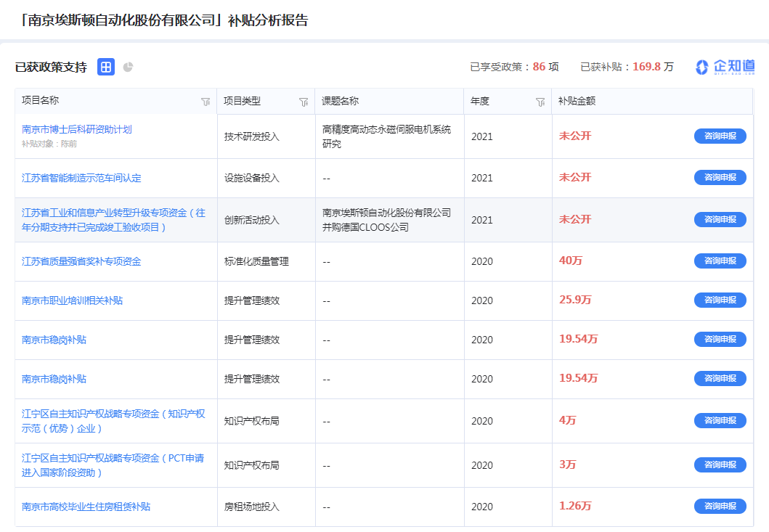Open 江宁区 PCT申请进入国家阶段资助 link

click(113, 465)
